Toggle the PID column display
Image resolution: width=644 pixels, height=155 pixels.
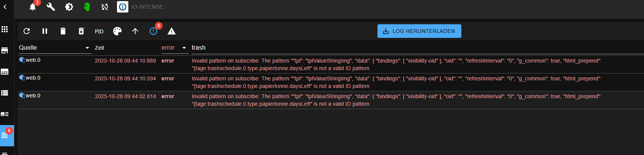coord(99,31)
